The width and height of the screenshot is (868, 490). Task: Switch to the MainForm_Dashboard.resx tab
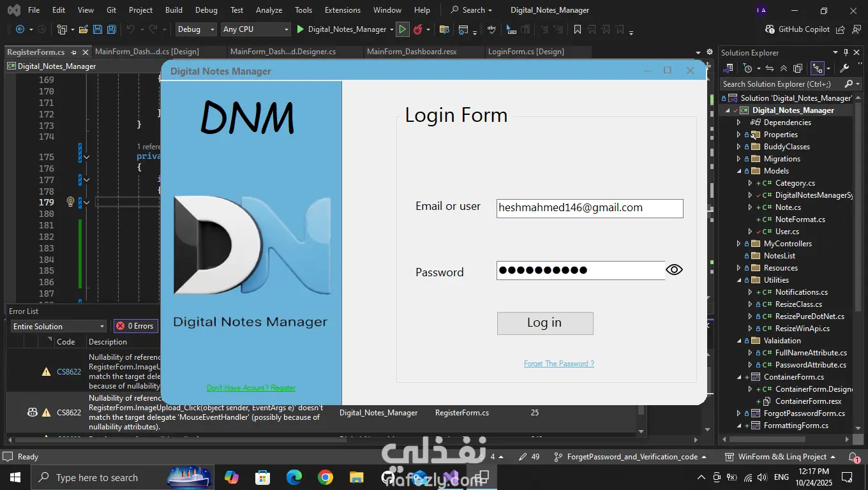click(412, 52)
